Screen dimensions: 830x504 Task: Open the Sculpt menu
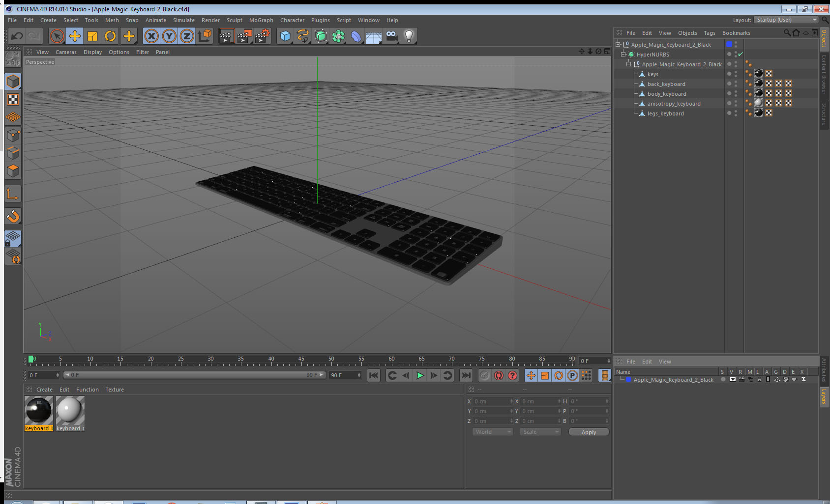pyautogui.click(x=235, y=20)
